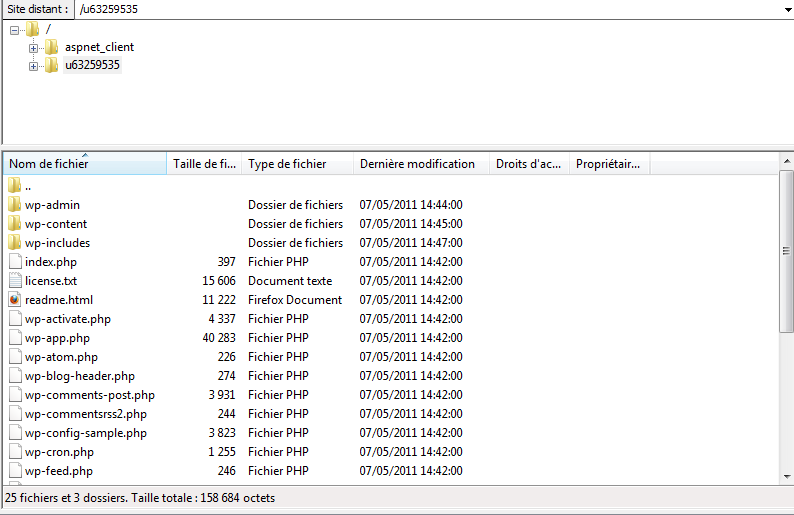Click the readme.html Firefox document icon
Screen dimensions: 794x515
pyautogui.click(x=14, y=300)
